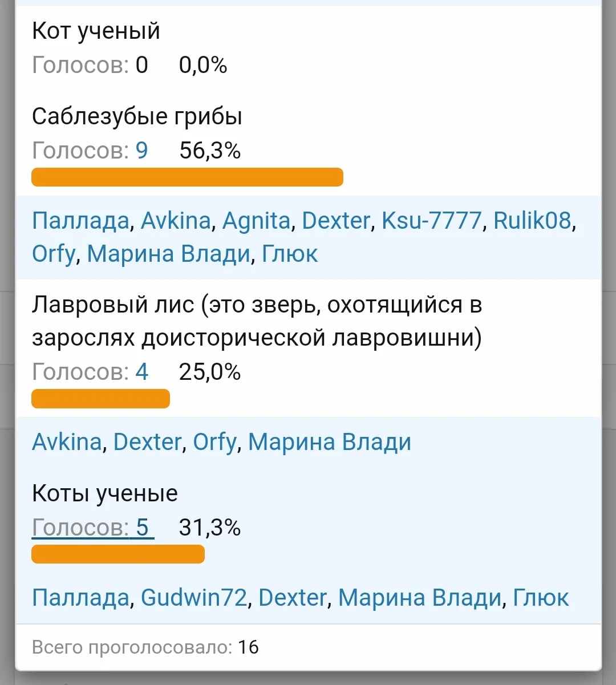Open Agnita's user profile
This screenshot has height=685, width=616.
point(256,220)
